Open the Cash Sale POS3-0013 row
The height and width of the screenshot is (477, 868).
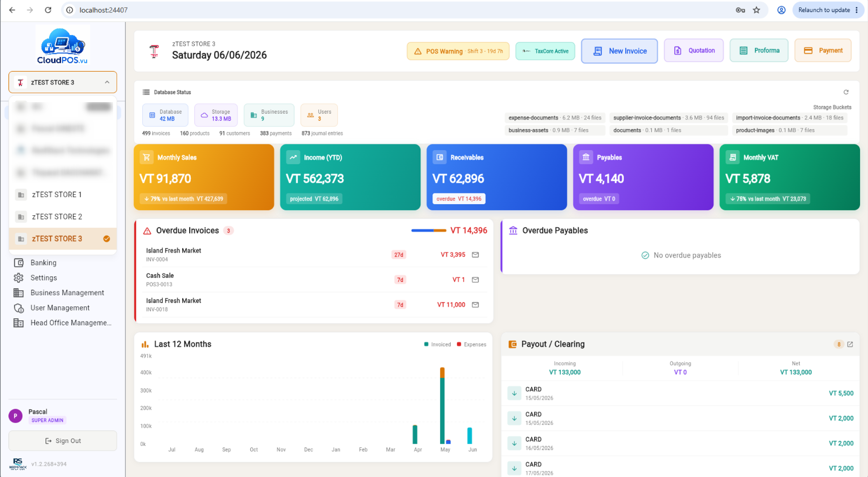click(313, 280)
